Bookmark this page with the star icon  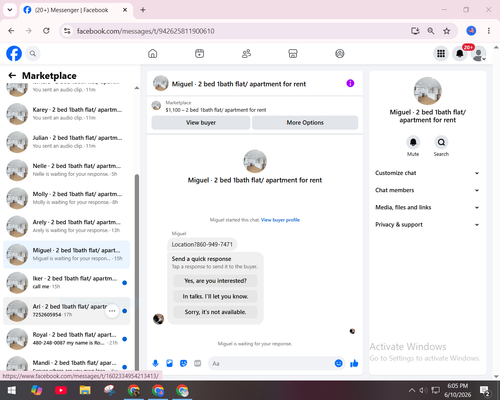(x=447, y=31)
